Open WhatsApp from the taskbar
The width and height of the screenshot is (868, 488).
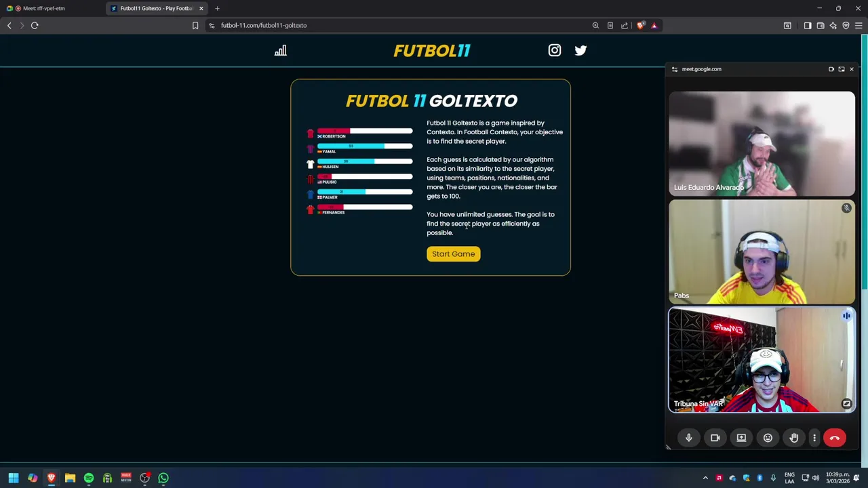pos(163,478)
